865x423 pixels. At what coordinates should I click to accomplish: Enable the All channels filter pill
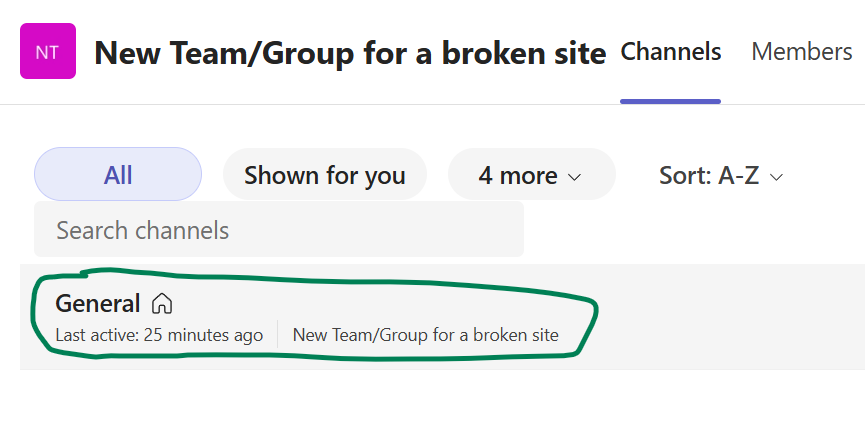click(x=118, y=174)
